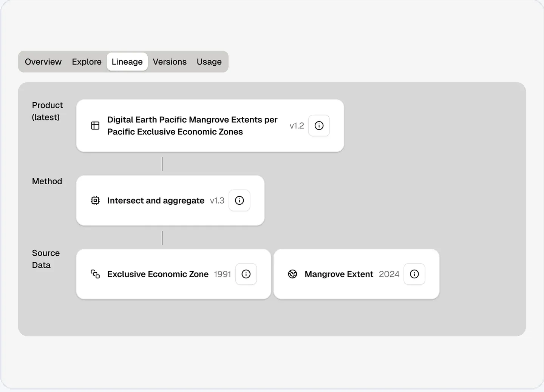Show info for Intersect and aggregate method
Screen dimensions: 544x392
click(x=240, y=201)
